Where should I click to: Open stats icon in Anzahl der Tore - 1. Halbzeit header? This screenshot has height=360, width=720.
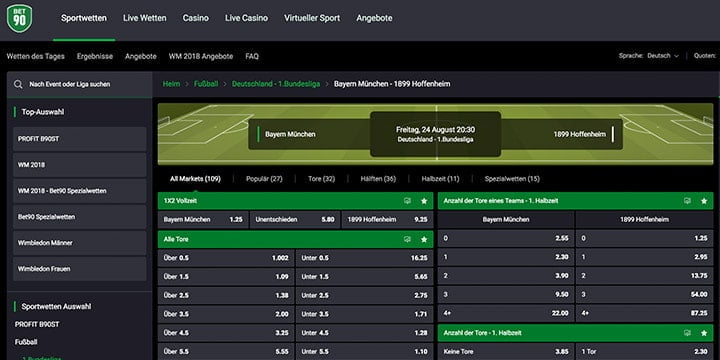point(687,333)
